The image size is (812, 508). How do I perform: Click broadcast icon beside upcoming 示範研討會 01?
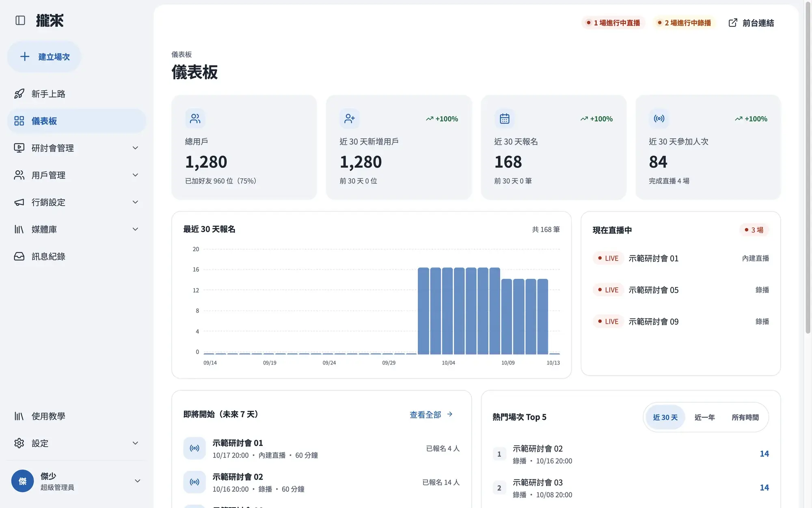[x=194, y=448]
